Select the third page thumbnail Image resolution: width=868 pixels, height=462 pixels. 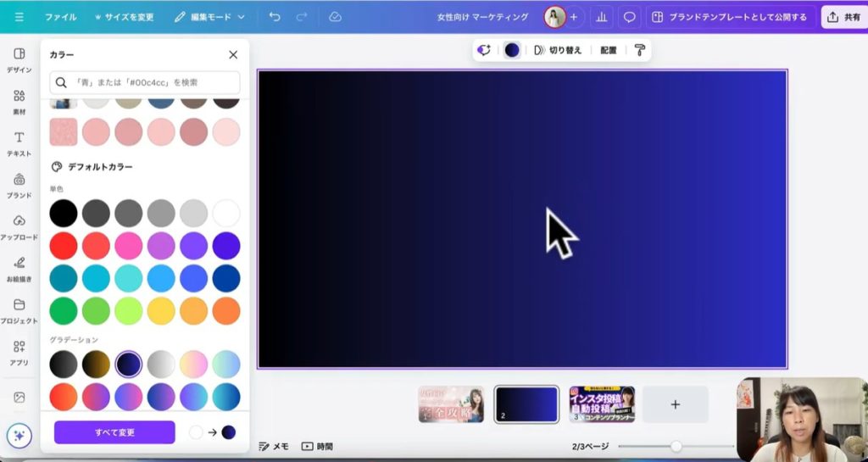tap(602, 404)
